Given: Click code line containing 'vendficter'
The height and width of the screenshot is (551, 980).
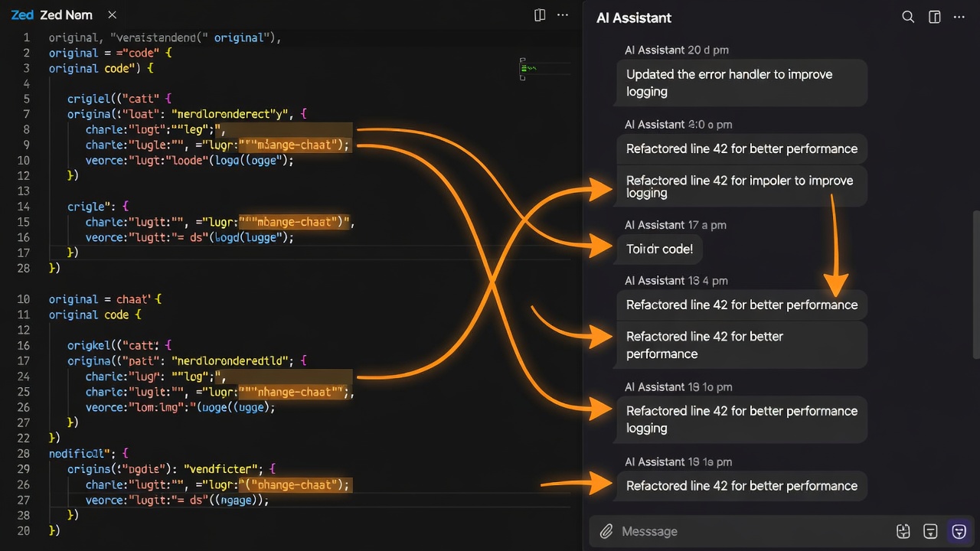Looking at the screenshot, I should pos(171,468).
